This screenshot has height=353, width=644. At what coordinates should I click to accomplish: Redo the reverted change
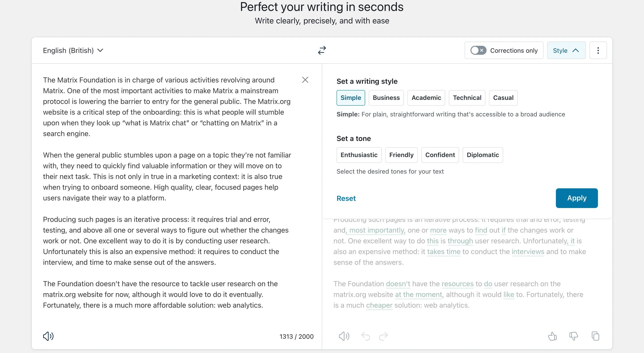pos(383,336)
